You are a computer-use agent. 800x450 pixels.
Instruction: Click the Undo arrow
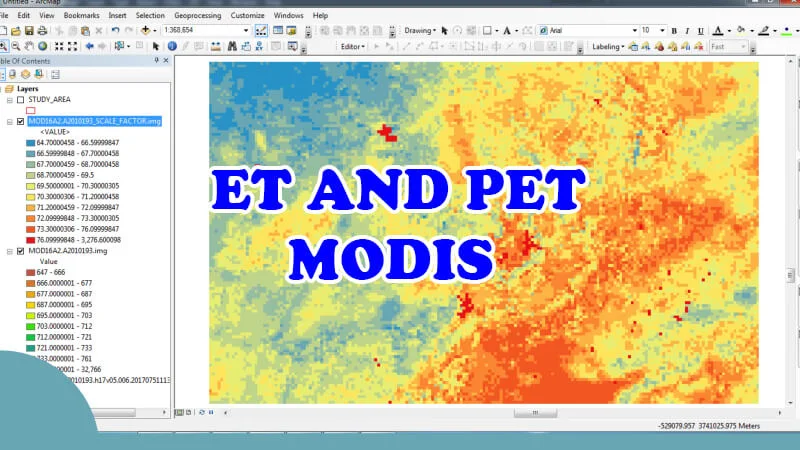tap(115, 31)
